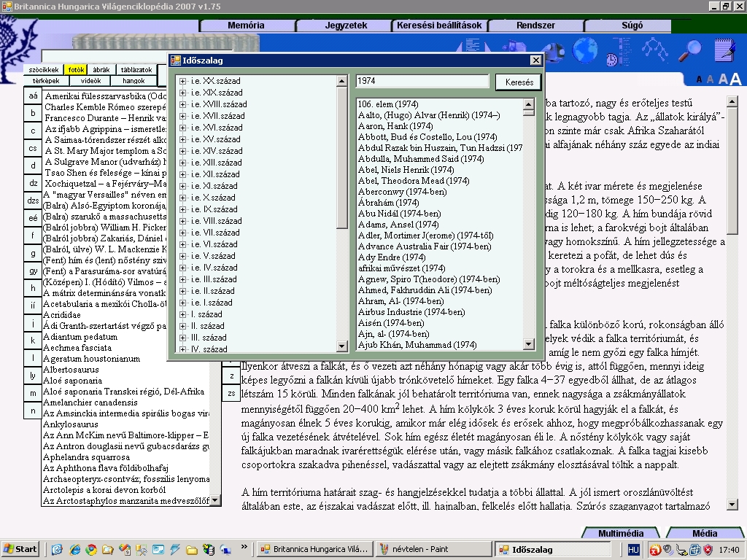Image resolution: width=747 pixels, height=560 pixels.
Task: Open the blue stacked windows tray icon
Action: point(695,550)
